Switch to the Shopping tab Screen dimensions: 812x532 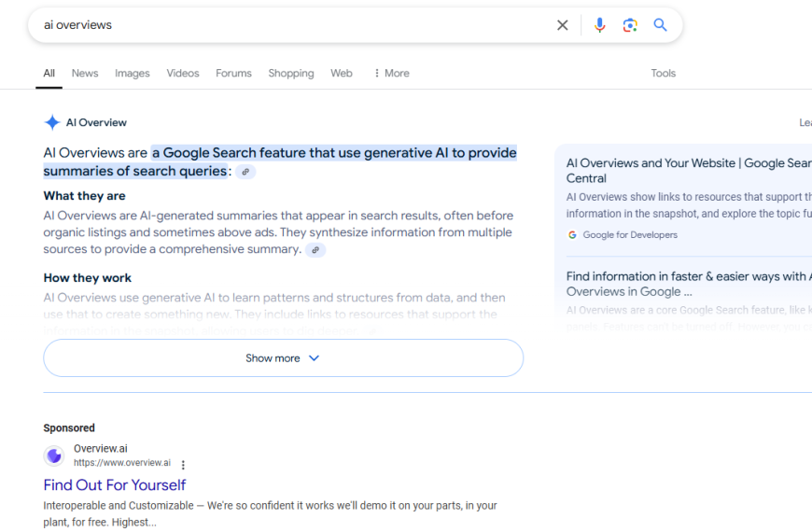[x=291, y=73]
